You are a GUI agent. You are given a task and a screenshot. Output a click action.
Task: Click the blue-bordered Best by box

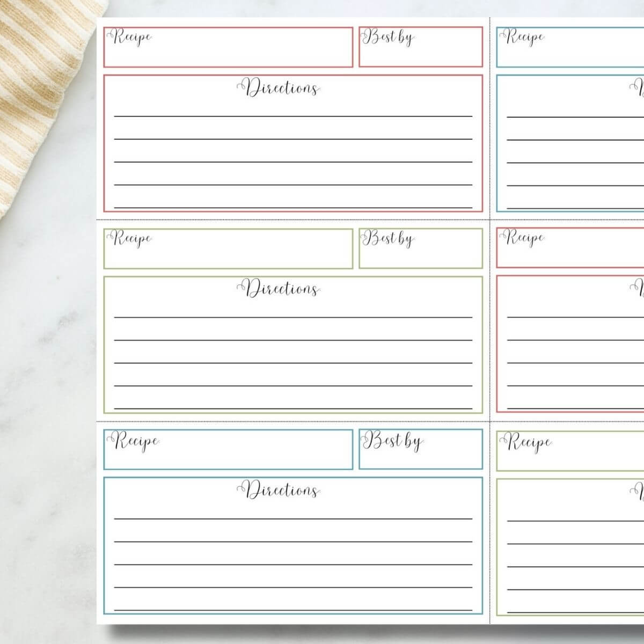[421, 449]
